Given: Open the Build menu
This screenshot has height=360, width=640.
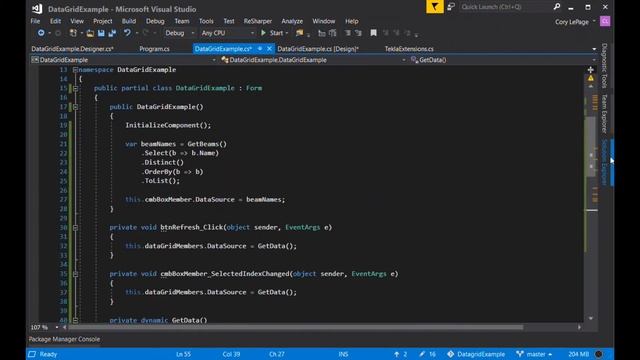Looking at the screenshot, I should coord(129,21).
